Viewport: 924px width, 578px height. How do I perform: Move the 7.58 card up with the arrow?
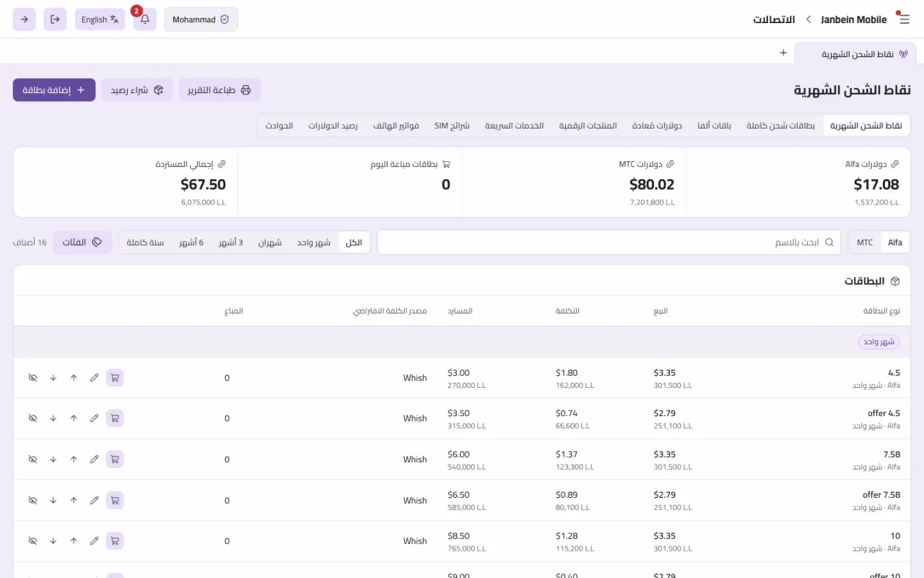[x=74, y=460]
